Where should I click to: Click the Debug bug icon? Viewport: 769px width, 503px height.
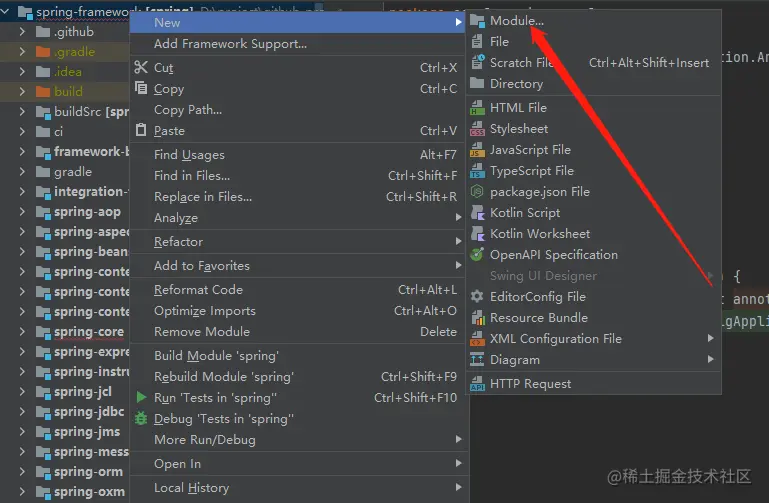141,418
